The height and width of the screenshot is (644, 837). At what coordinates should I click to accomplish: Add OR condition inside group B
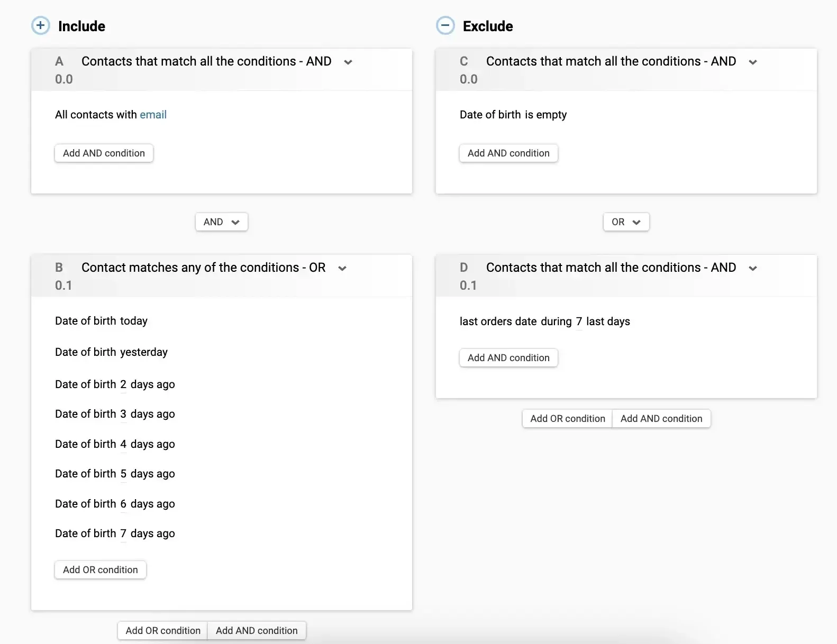tap(100, 570)
